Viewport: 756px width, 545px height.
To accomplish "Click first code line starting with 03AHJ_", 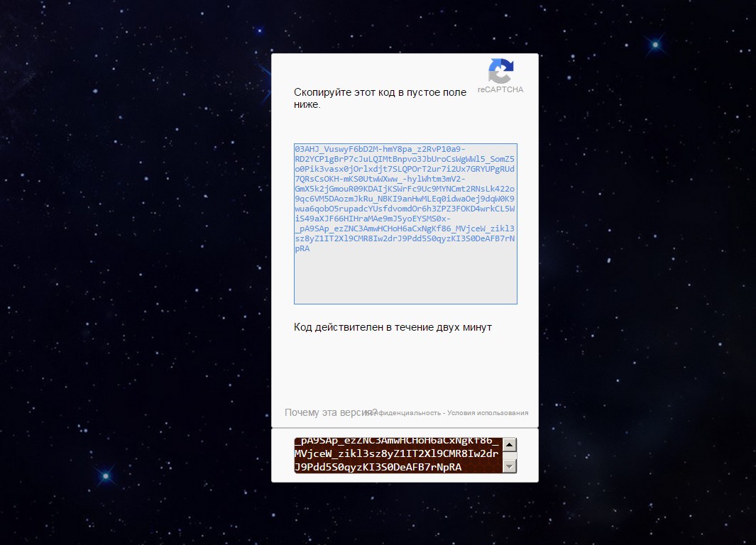I will [380, 149].
